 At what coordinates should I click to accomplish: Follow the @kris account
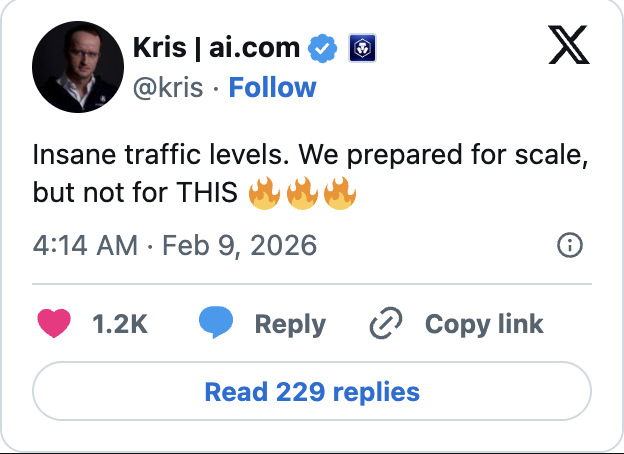pos(272,87)
